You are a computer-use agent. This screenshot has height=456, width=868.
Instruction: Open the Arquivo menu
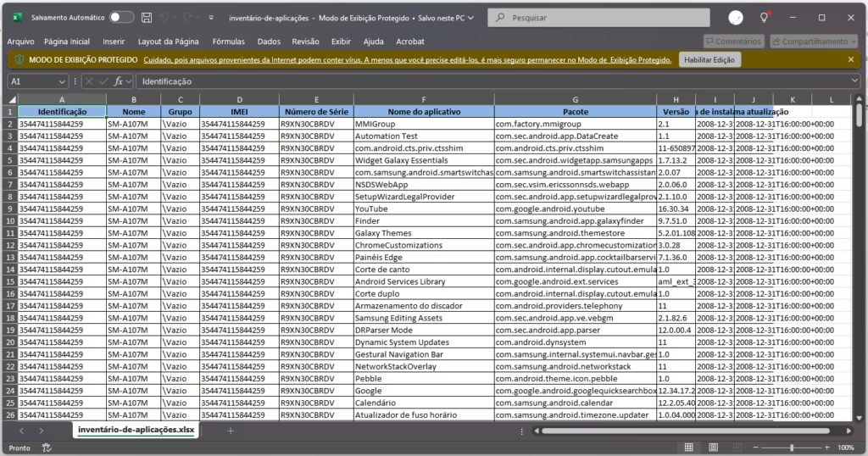pyautogui.click(x=20, y=42)
